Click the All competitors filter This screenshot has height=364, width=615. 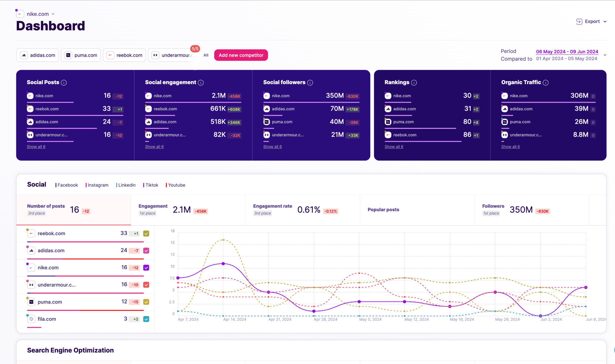point(206,55)
